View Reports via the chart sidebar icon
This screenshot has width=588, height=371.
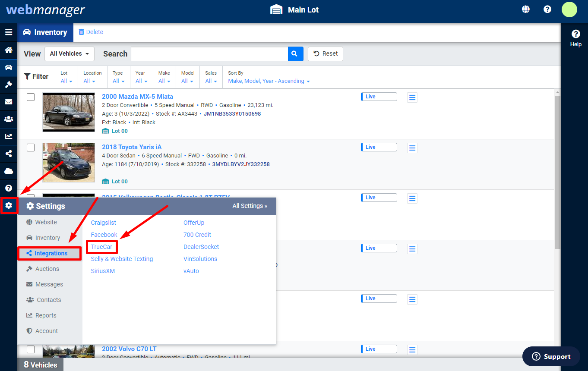click(x=9, y=136)
